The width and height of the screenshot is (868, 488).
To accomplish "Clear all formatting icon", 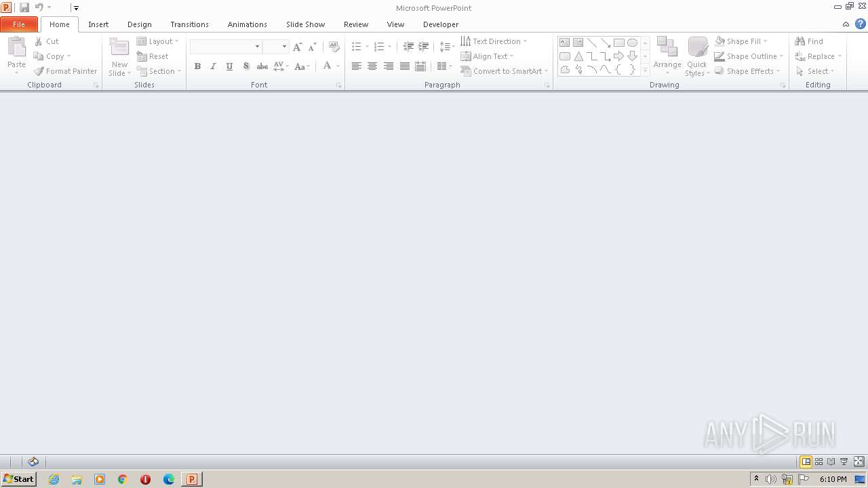I will pos(334,47).
